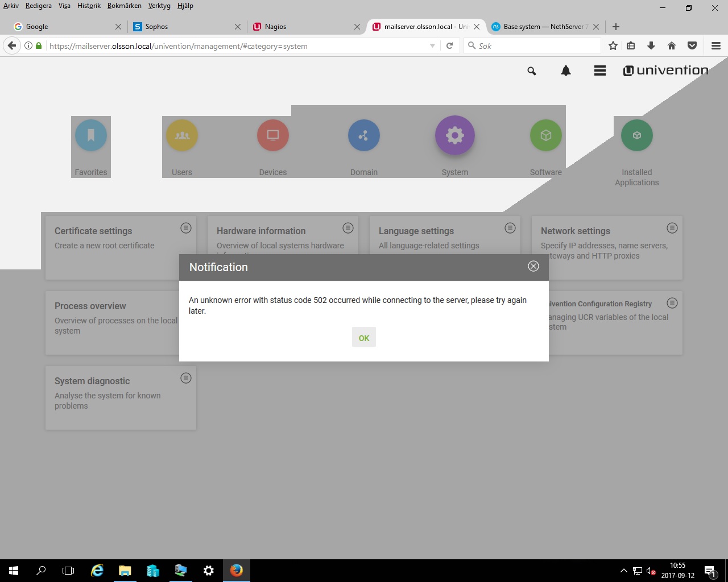728x582 pixels.
Task: Open the Redigera menu
Action: click(x=38, y=6)
